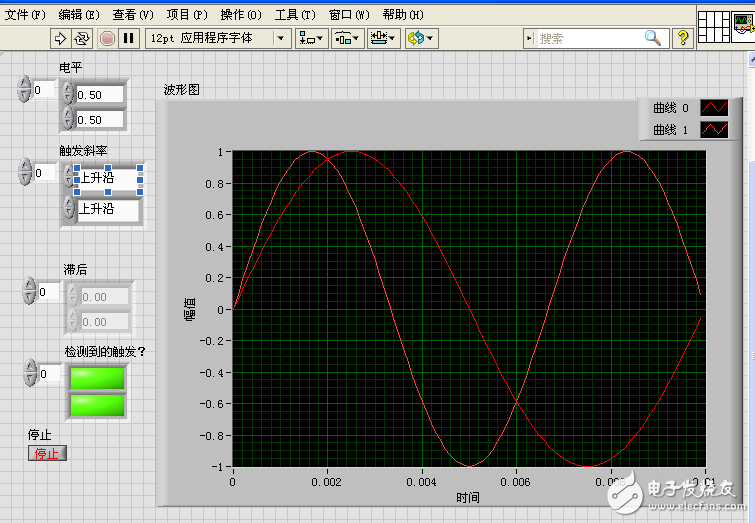755x523 pixels.
Task: Open the Distribute Objects tool
Action: (x=347, y=38)
